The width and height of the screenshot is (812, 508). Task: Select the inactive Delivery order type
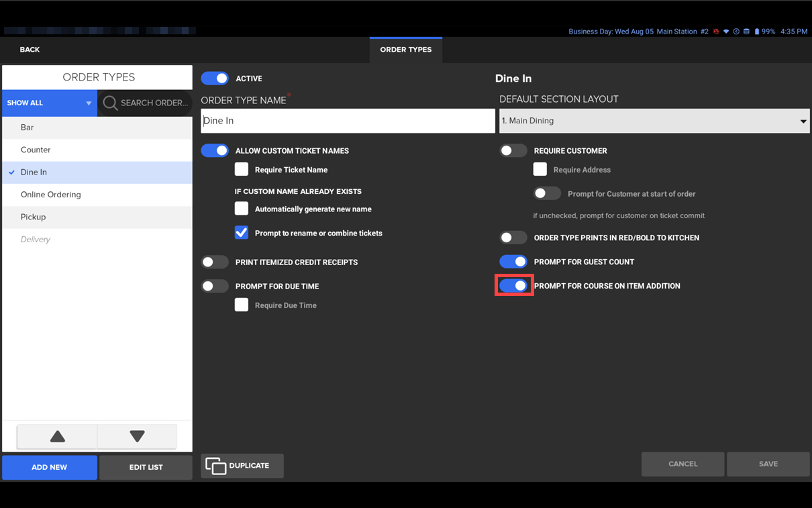pos(97,240)
